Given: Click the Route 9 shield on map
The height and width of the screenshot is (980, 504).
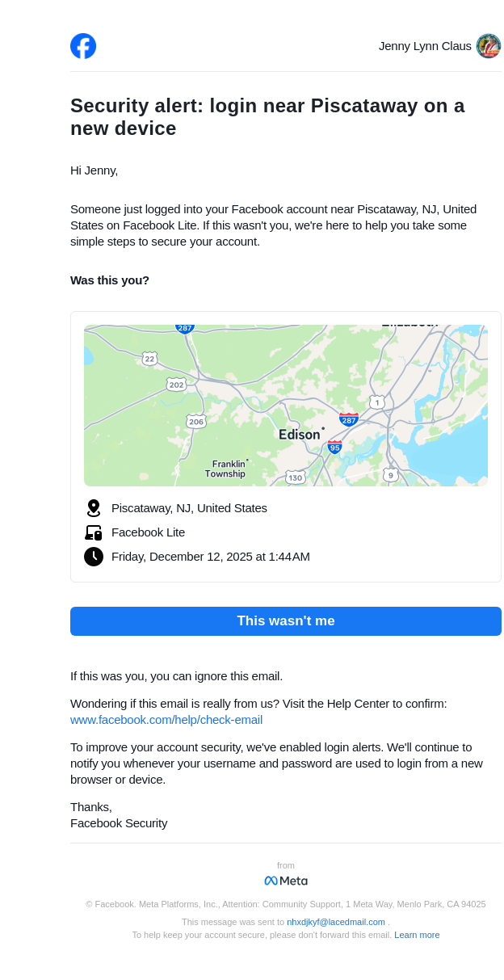Looking at the screenshot, I should (x=391, y=475).
